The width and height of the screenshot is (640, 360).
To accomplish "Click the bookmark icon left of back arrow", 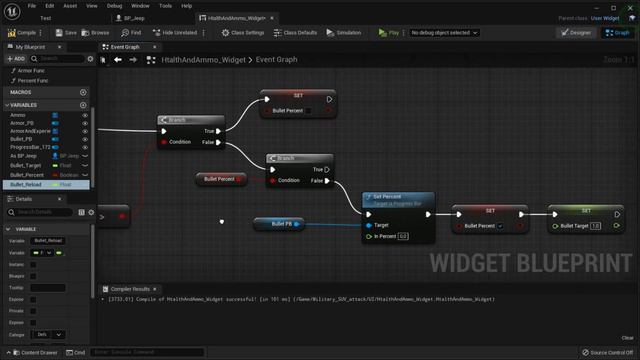I will [x=103, y=60].
